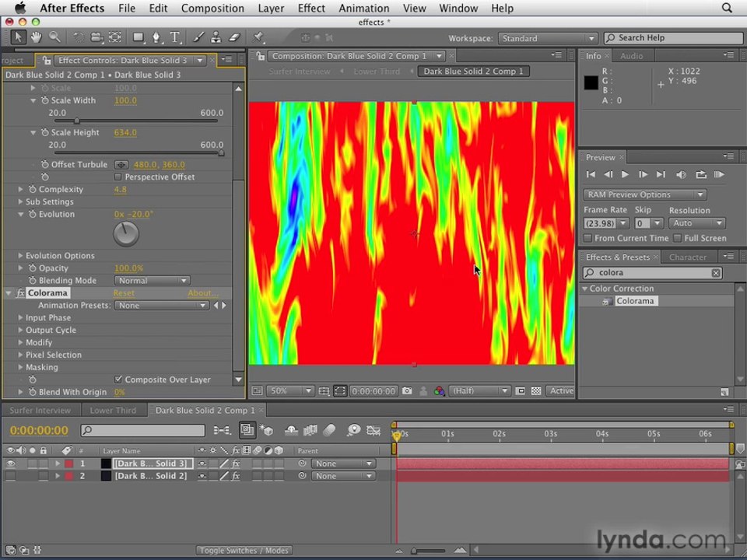Open the Animation menu
The width and height of the screenshot is (747, 560).
pyautogui.click(x=364, y=8)
